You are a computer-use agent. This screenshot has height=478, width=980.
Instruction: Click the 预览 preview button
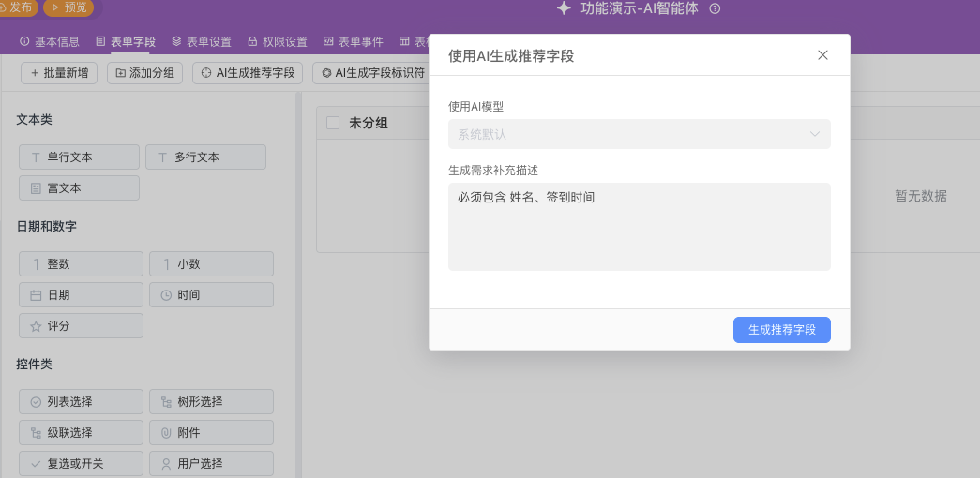[68, 7]
